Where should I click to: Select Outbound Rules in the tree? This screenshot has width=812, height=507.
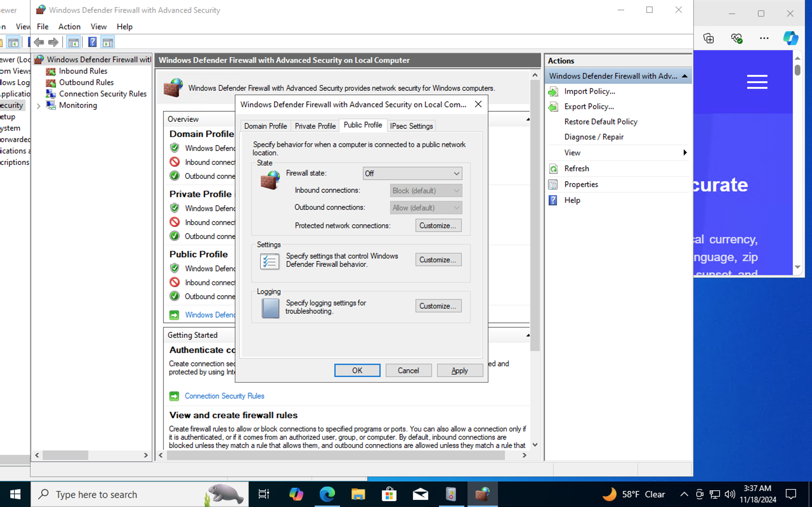pyautogui.click(x=86, y=82)
